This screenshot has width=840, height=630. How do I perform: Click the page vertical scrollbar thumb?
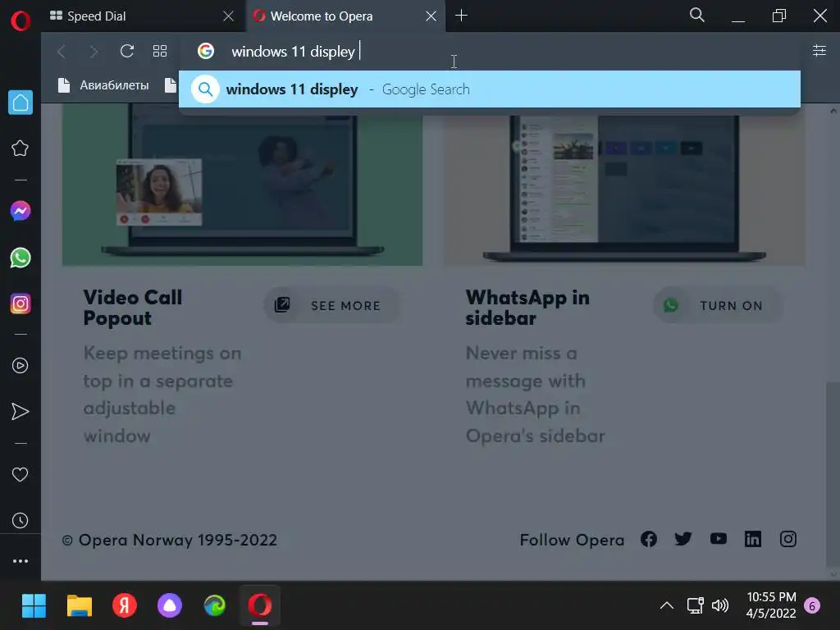click(x=833, y=472)
